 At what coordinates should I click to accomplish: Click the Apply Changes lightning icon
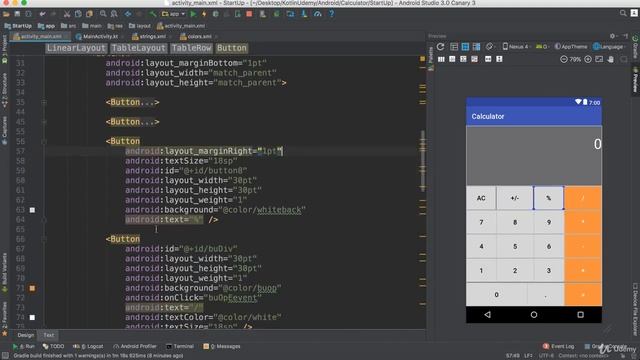pos(204,14)
